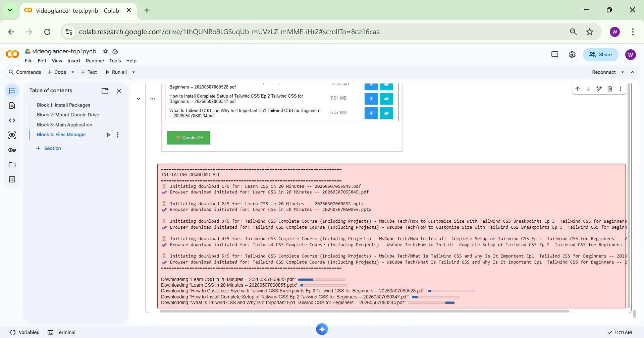Go to Block 1: Install Packages

click(63, 105)
